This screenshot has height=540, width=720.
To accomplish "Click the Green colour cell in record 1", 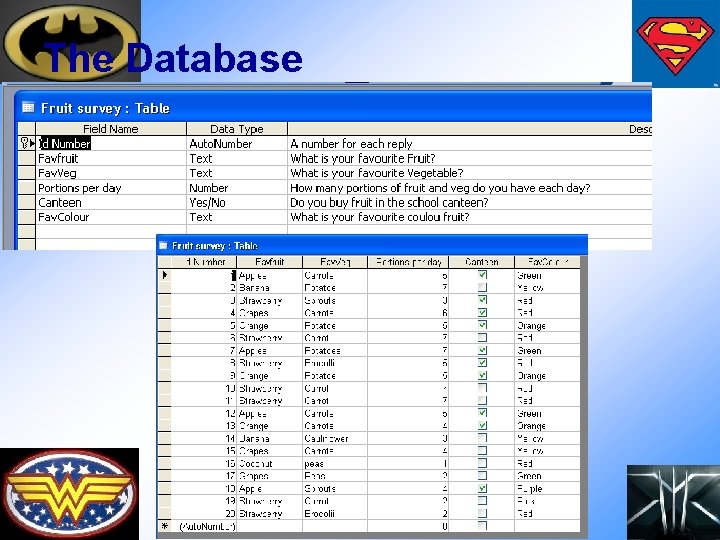I will (547, 276).
